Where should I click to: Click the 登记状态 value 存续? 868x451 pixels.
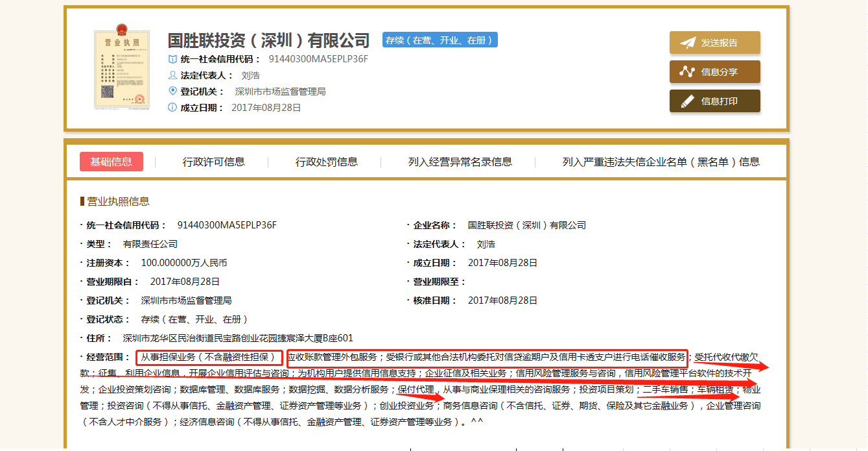pyautogui.click(x=194, y=319)
